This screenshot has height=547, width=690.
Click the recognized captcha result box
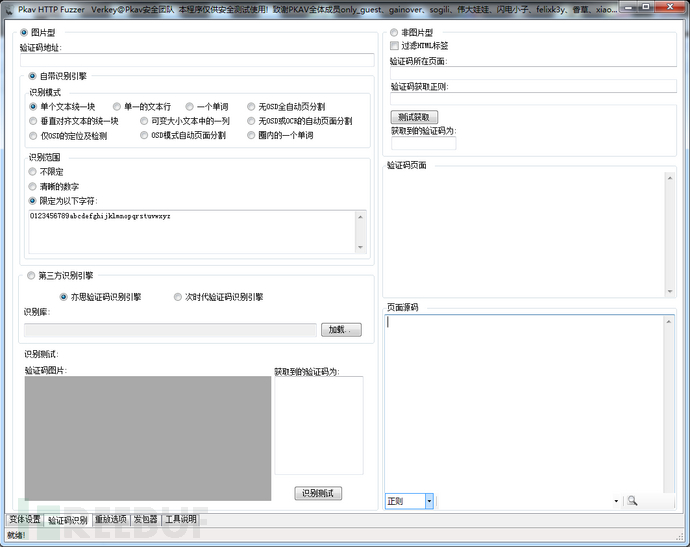[x=319, y=425]
